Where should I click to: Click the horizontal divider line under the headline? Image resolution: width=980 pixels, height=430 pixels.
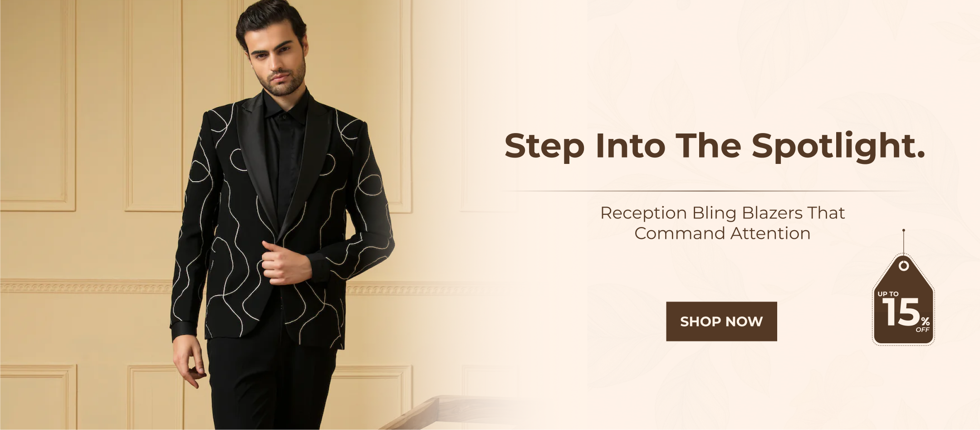(x=708, y=191)
